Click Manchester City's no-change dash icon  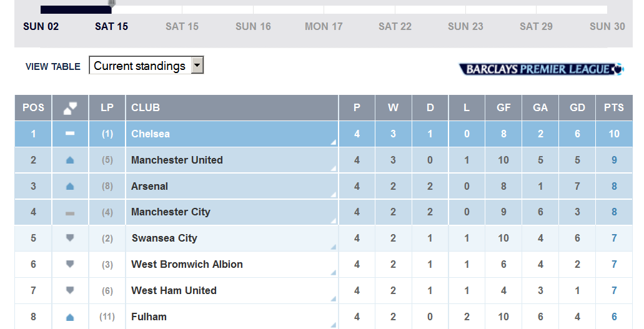coord(70,213)
